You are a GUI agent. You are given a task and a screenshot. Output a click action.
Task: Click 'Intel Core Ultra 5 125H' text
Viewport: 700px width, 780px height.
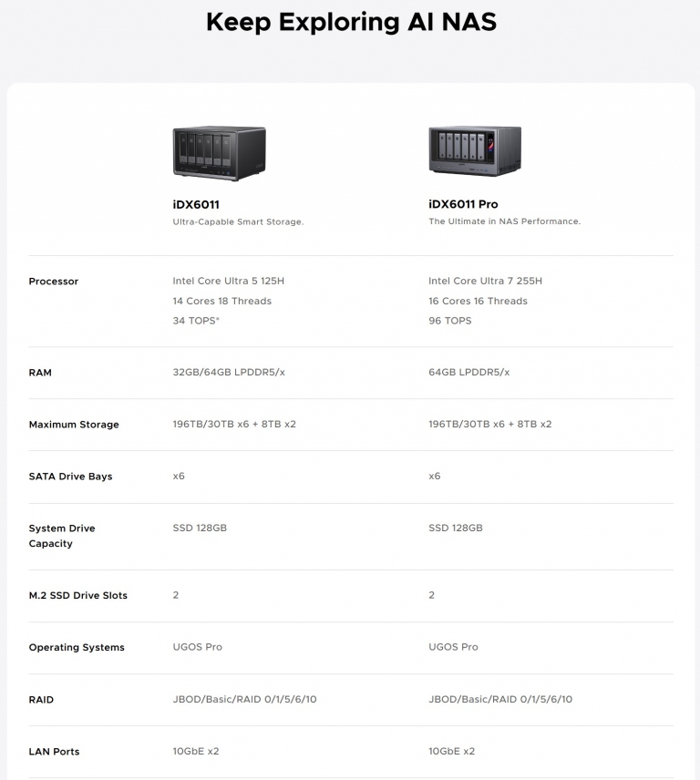coord(229,281)
